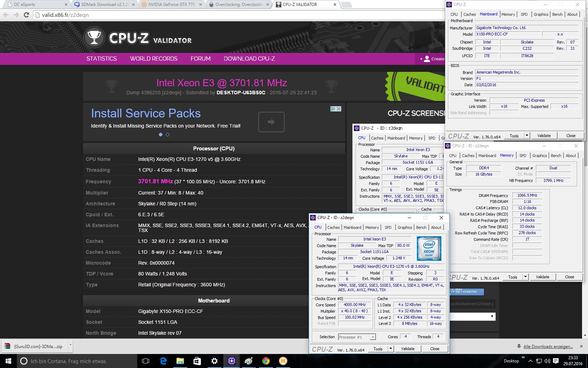
Task: Open the Windows Store taskbar icon
Action: pyautogui.click(x=197, y=361)
